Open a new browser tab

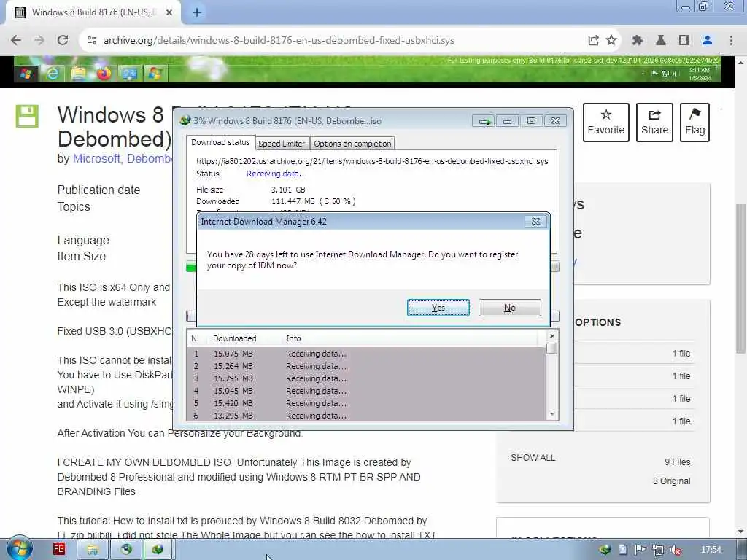(197, 12)
